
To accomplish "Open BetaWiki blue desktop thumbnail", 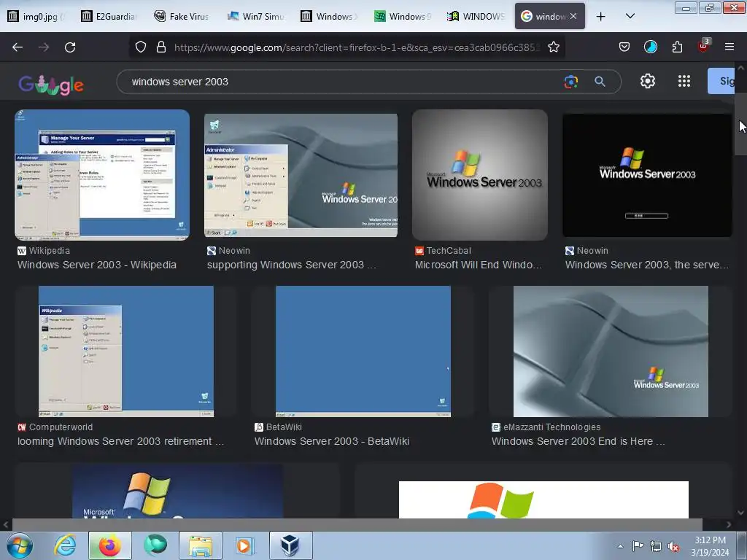I will 363,351.
